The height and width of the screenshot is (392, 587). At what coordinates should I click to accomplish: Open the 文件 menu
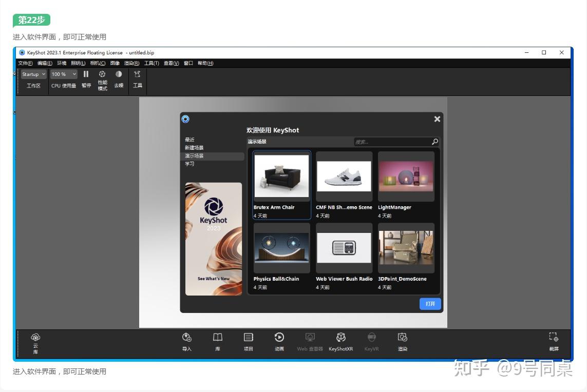point(24,63)
